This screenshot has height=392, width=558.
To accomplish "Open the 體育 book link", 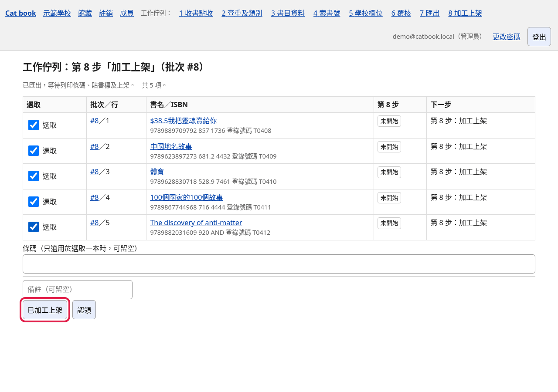I will [x=157, y=172].
